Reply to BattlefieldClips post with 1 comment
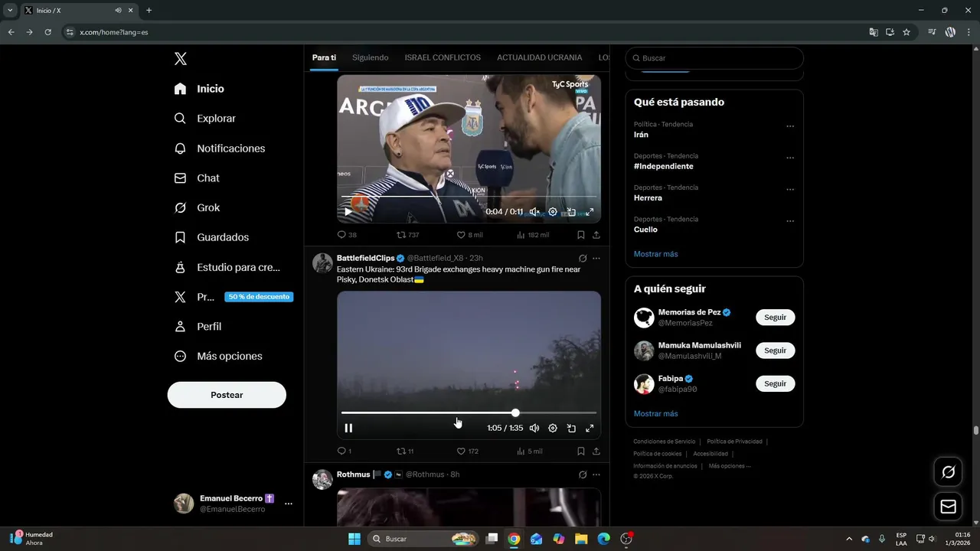The image size is (980, 551). [345, 452]
